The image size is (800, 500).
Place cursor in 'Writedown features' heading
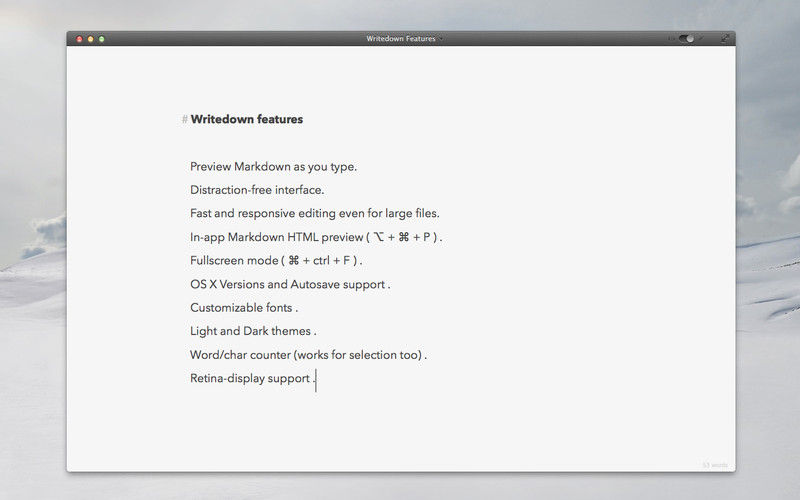pos(246,119)
